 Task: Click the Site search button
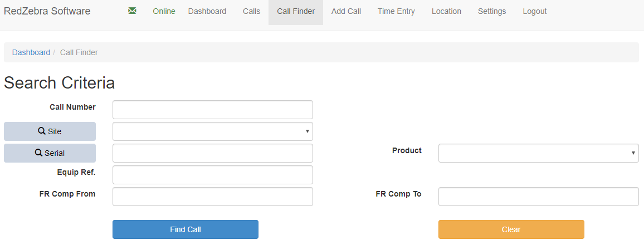tap(50, 131)
